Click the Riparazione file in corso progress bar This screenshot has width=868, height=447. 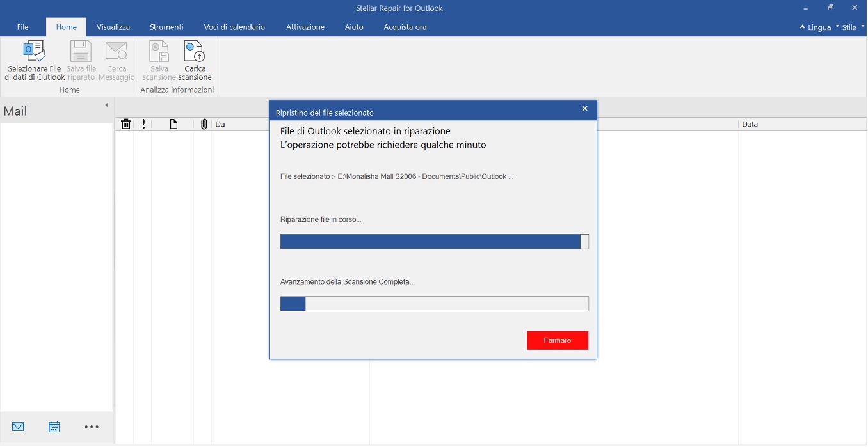point(435,241)
